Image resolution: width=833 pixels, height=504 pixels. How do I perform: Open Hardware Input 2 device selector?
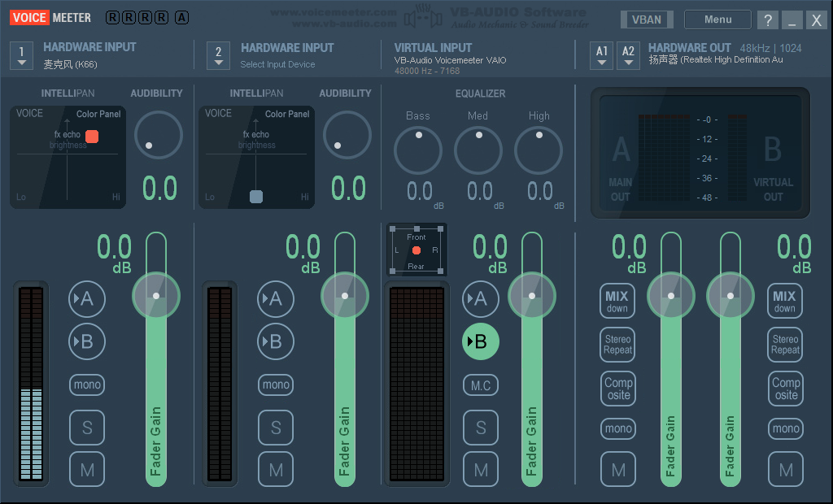[x=218, y=56]
